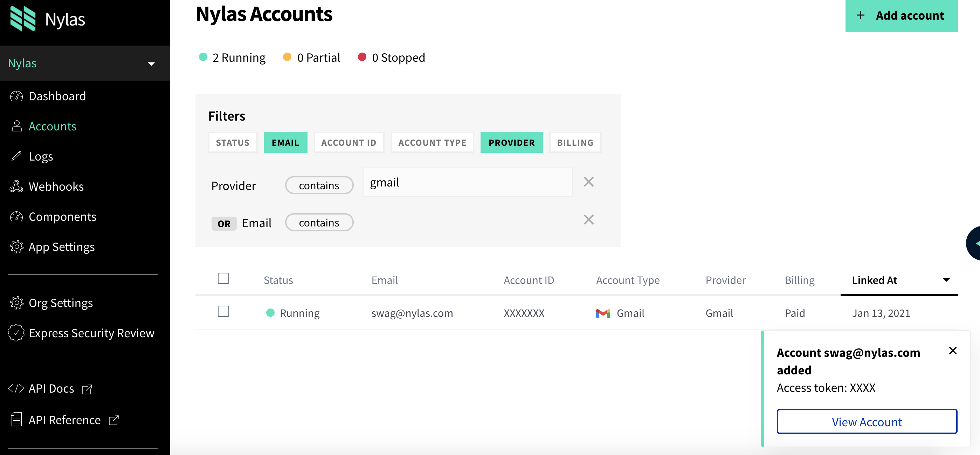Open Org Settings link
Screen dimensions: 980x455
(x=61, y=303)
